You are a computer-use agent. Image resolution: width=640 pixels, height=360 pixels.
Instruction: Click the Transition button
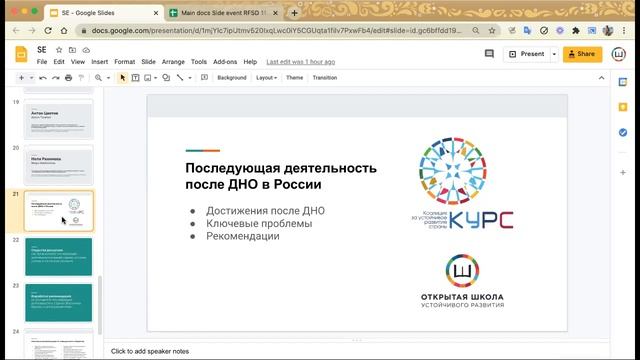tap(325, 78)
